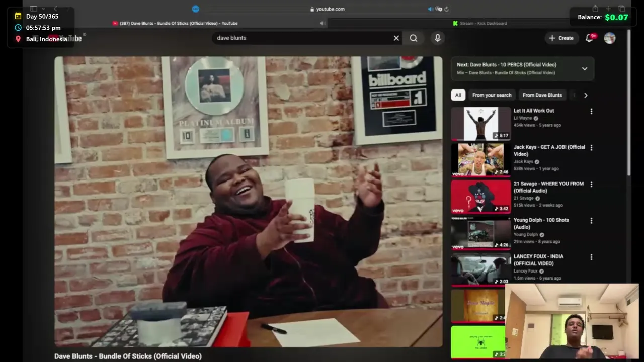Click the playing video to pause
This screenshot has width=644, height=362.
pos(249,202)
